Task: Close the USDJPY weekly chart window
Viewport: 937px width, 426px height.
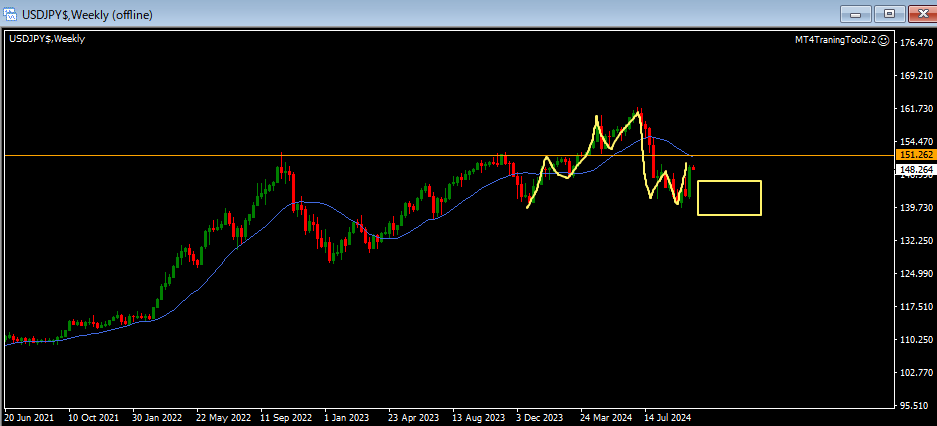Action: tap(920, 13)
